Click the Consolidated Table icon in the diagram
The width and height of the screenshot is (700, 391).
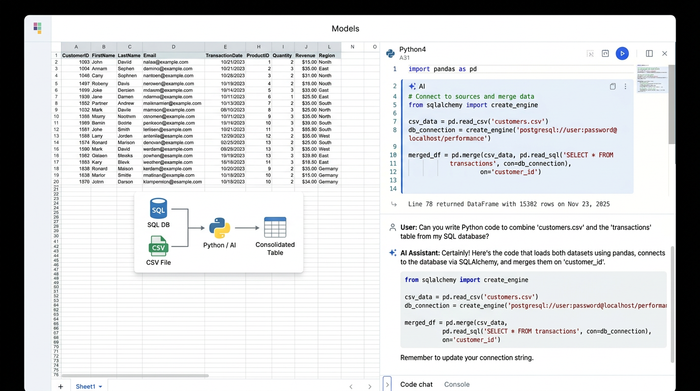pyautogui.click(x=275, y=228)
